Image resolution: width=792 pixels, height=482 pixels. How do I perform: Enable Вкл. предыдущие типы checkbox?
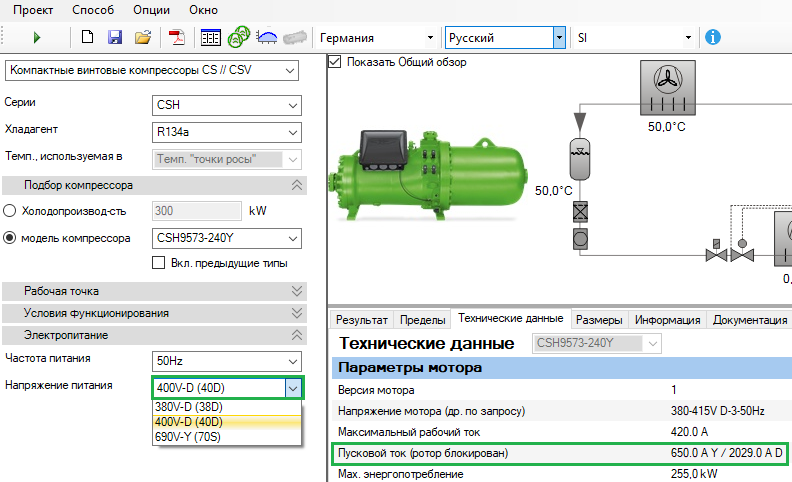tap(158, 263)
